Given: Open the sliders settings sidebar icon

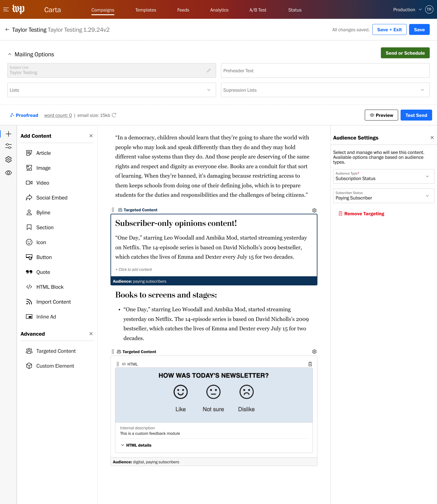Looking at the screenshot, I should point(8,146).
